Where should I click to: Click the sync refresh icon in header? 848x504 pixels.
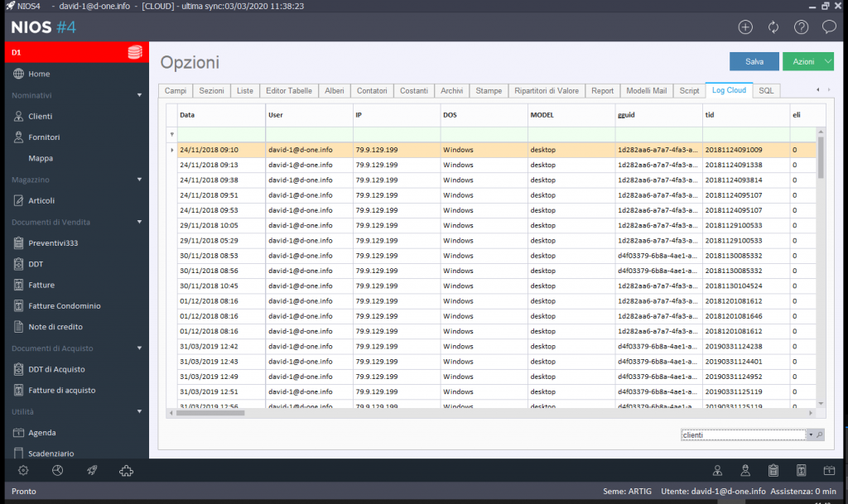coord(773,27)
